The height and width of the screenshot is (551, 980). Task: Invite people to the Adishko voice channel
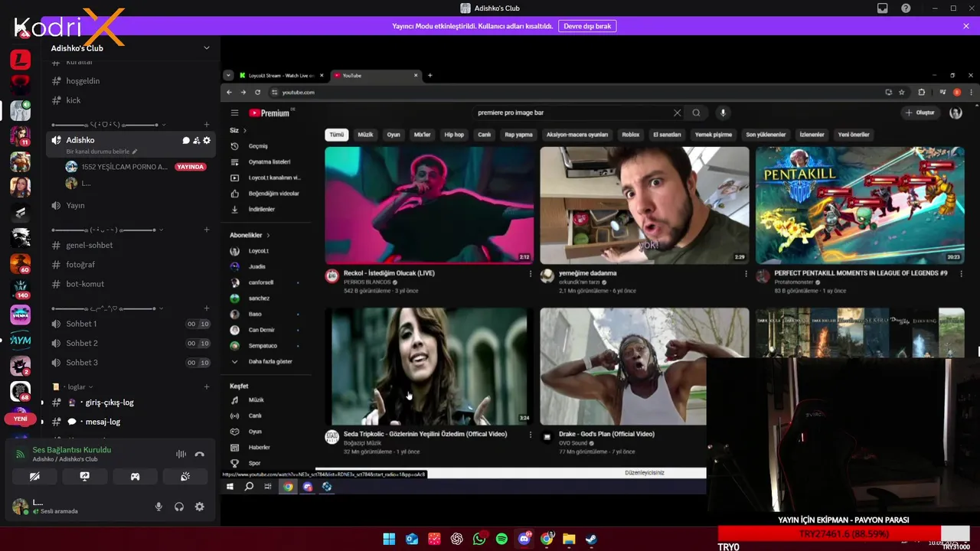[197, 141]
